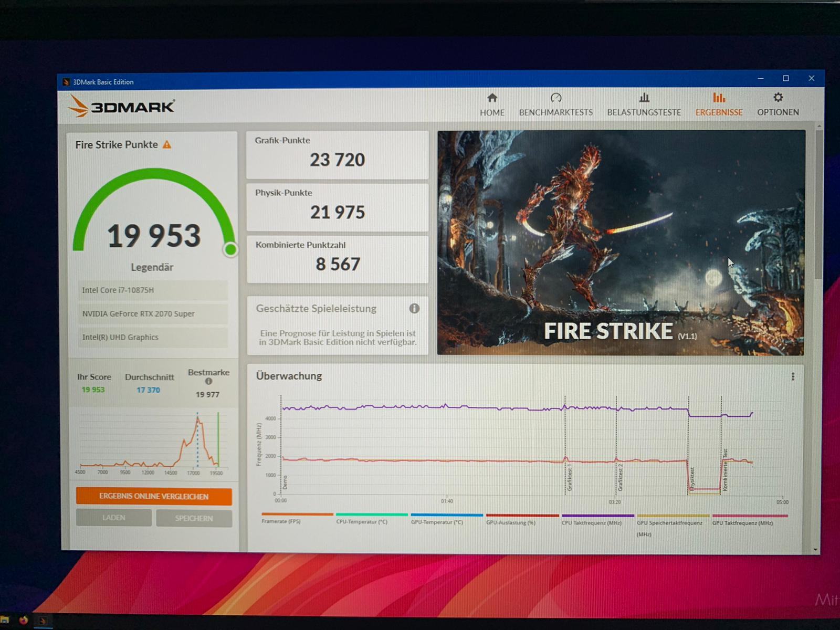Click the Speichern button
The width and height of the screenshot is (840, 630).
pos(194,518)
